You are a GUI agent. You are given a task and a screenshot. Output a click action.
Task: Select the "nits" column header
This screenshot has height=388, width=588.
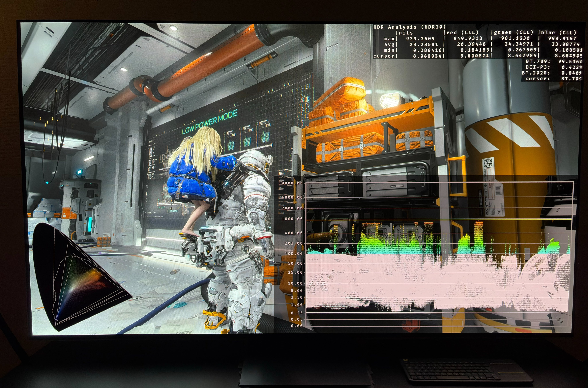coord(406,33)
